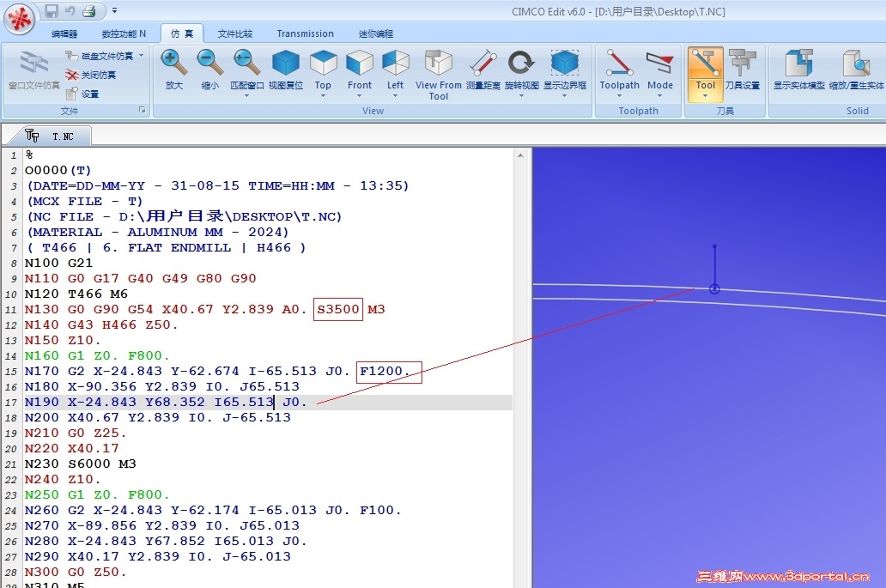Toggle 显示实体模型 solid model display

[x=799, y=70]
